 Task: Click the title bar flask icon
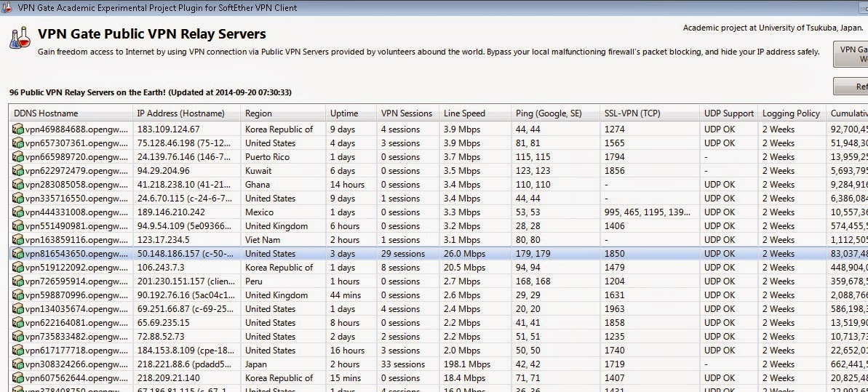coord(8,8)
